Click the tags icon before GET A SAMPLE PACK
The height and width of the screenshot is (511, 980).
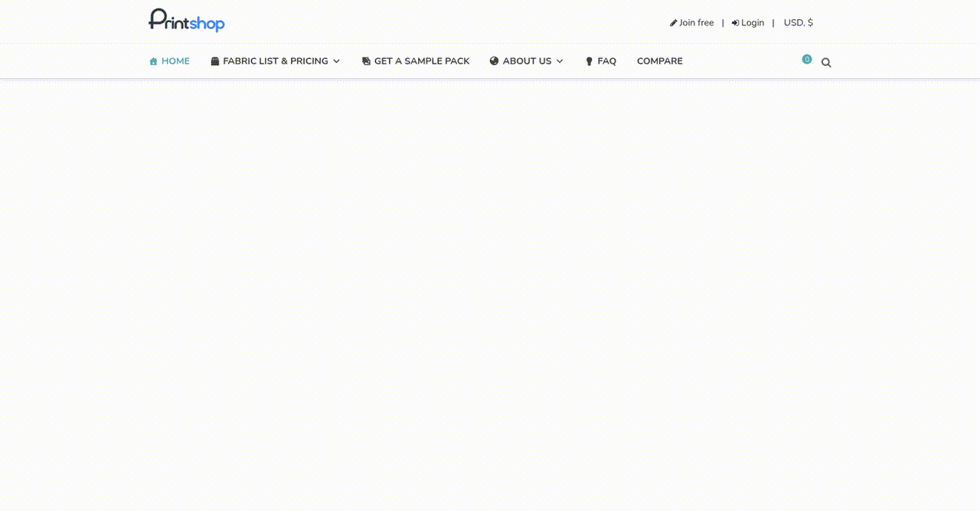coord(366,61)
